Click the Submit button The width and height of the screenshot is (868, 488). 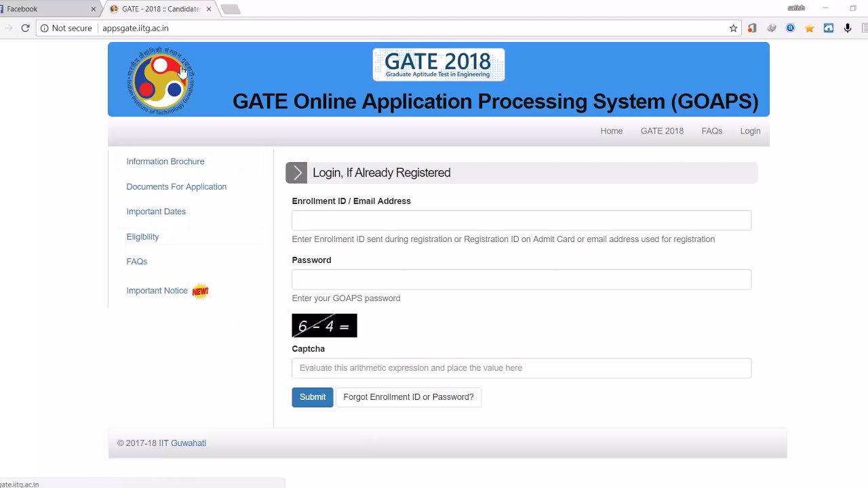[313, 397]
